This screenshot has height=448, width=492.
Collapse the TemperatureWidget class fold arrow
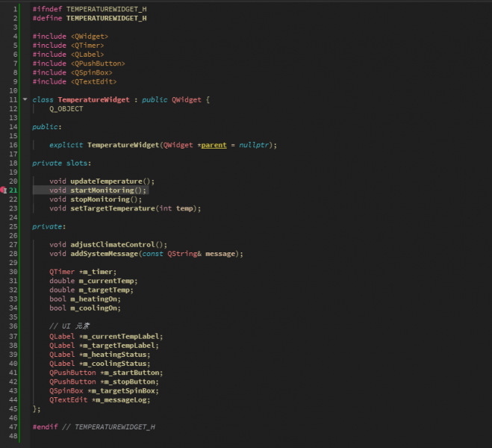click(25, 99)
